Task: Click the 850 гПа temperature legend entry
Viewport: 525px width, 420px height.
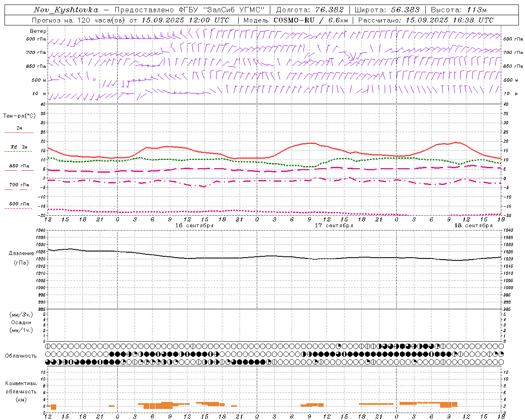Action: pos(19,166)
